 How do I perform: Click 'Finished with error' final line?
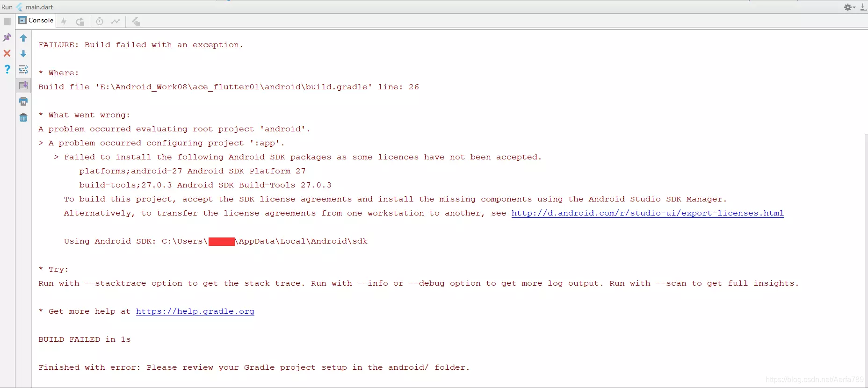[x=253, y=367]
